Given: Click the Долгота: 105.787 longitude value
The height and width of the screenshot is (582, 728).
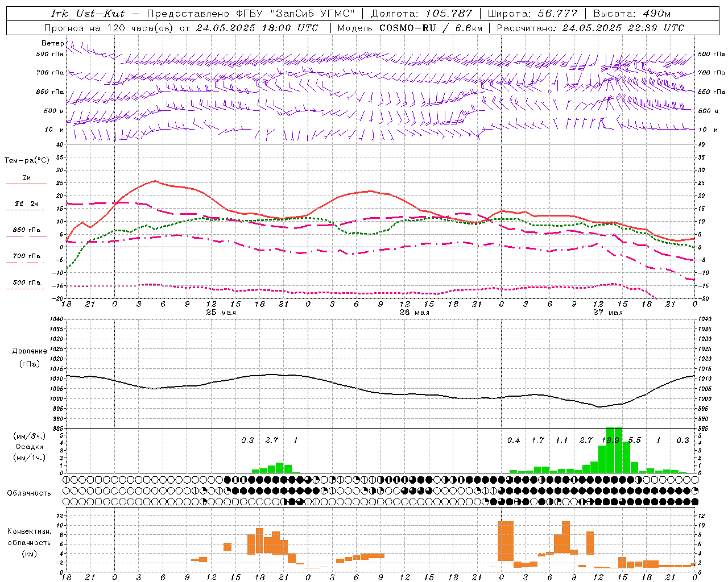Looking at the screenshot, I should coord(421,14).
